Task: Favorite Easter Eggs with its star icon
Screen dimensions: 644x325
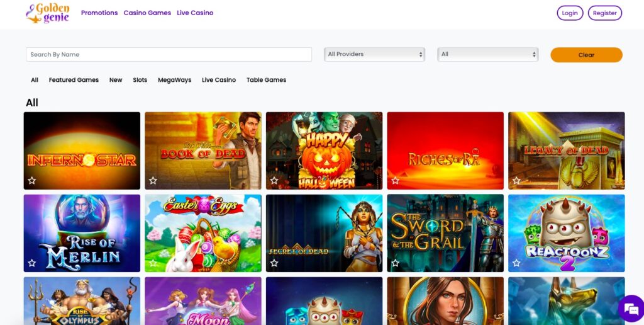Action: pos(153,263)
